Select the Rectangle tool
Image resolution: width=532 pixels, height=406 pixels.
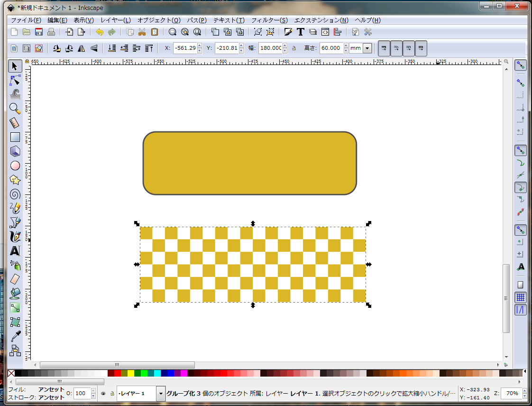pos(15,137)
